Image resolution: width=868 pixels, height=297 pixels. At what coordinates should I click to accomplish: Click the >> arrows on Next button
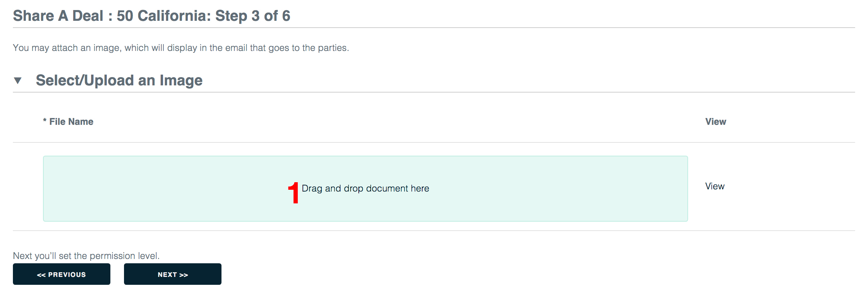coord(184,275)
